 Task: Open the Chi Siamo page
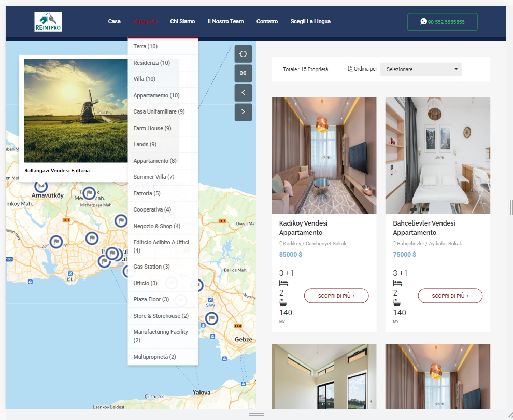[x=182, y=21]
